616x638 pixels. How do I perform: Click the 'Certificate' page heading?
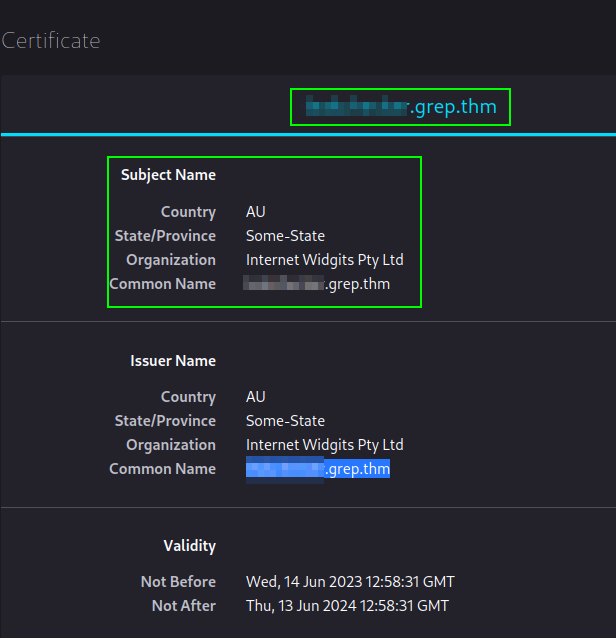click(x=51, y=41)
